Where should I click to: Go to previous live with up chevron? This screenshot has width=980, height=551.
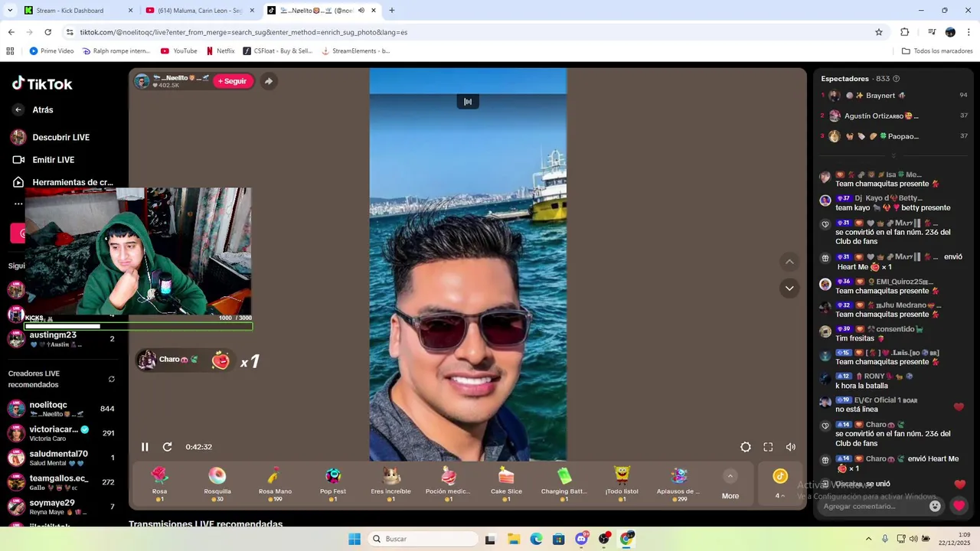tap(789, 262)
